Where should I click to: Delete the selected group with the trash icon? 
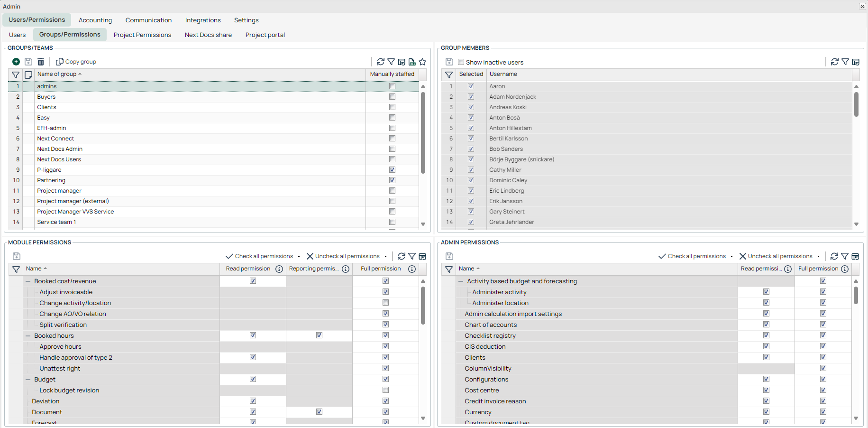tap(41, 62)
